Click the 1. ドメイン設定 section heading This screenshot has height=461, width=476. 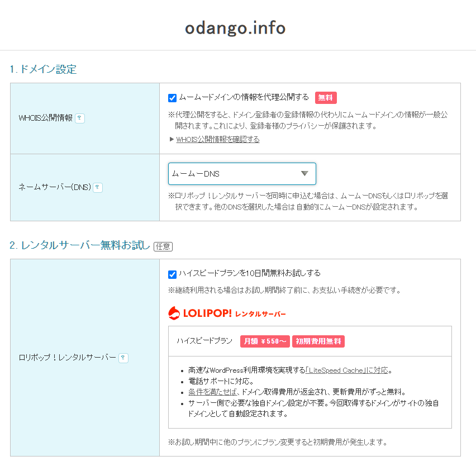(43, 69)
